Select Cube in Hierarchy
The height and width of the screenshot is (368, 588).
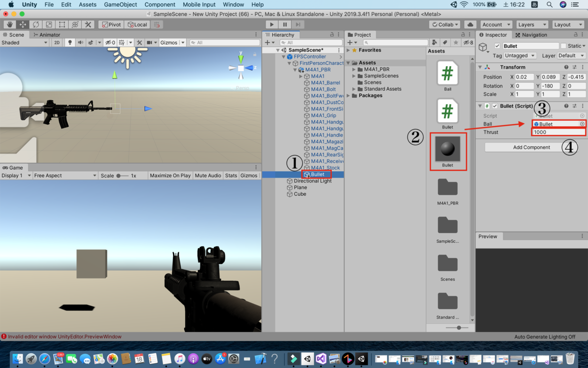click(300, 194)
